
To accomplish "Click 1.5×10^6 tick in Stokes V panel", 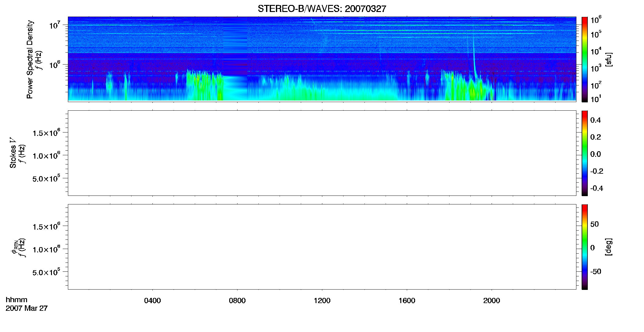I will click(x=46, y=132).
